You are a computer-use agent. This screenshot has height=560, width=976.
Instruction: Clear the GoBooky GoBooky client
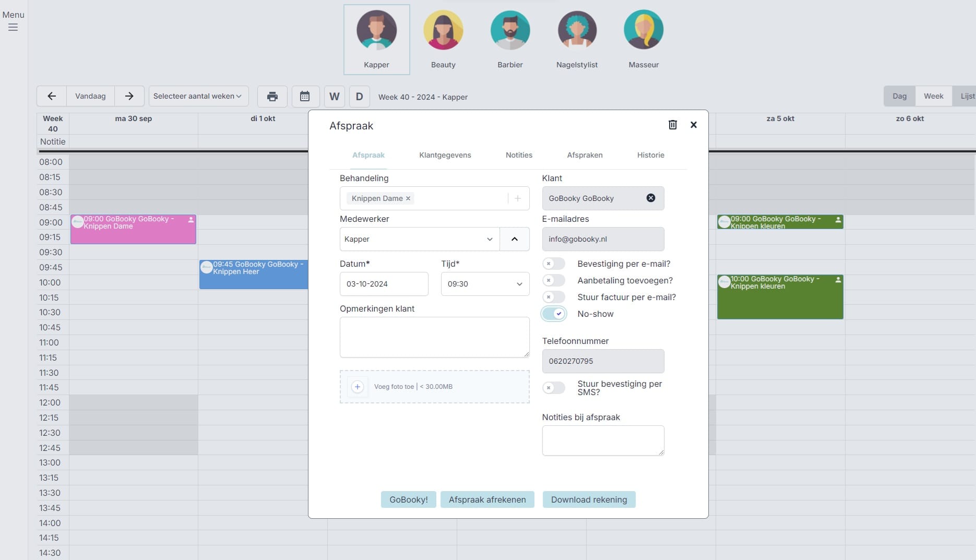pyautogui.click(x=651, y=198)
